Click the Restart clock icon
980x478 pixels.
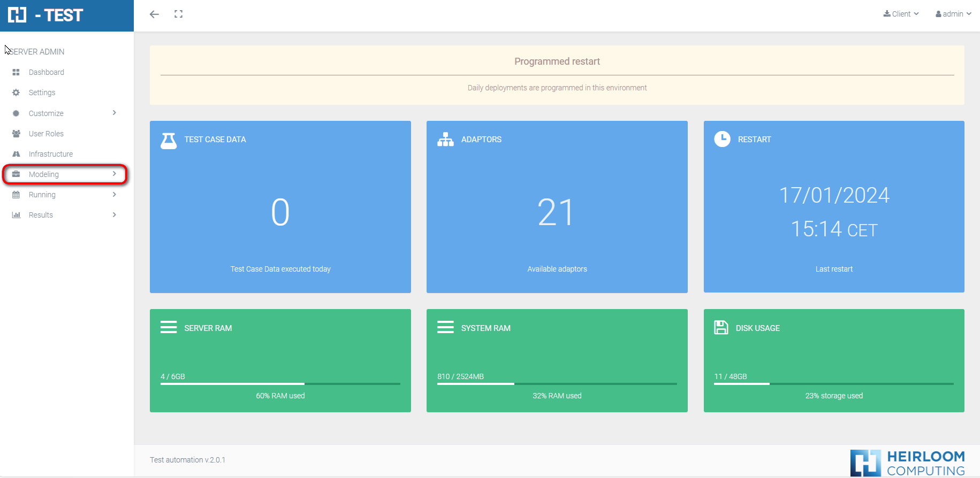(722, 139)
